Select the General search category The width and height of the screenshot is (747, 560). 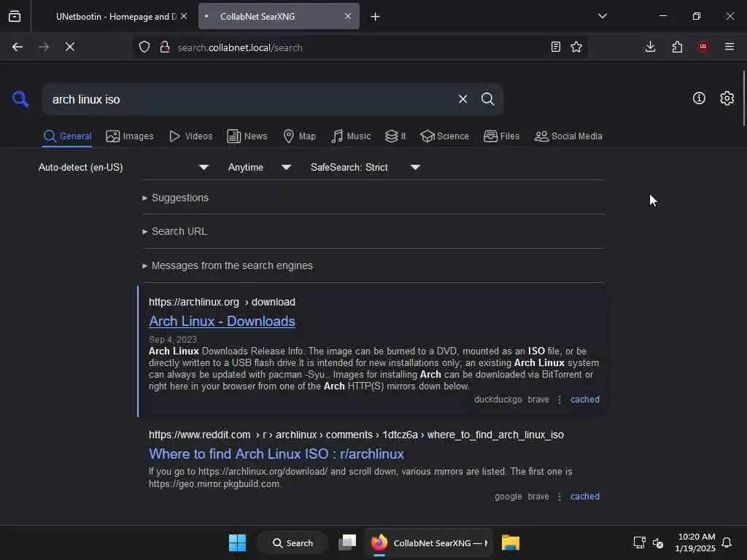[x=67, y=136]
